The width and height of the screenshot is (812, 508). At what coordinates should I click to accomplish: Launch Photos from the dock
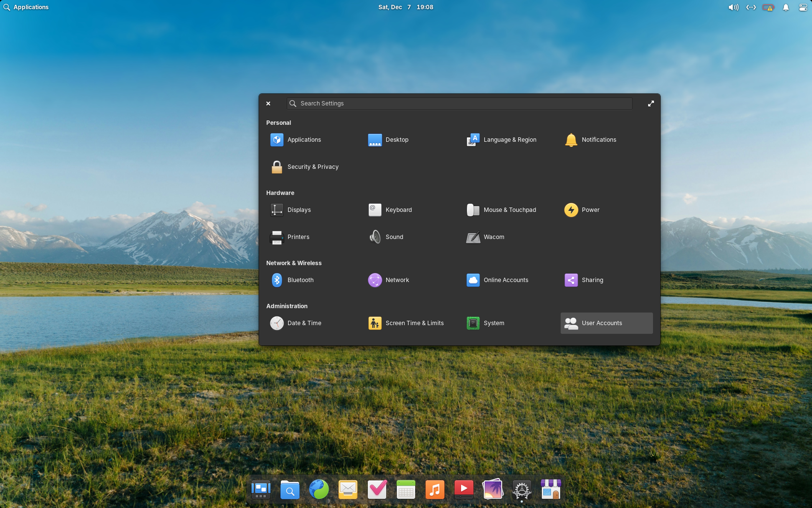click(x=493, y=490)
